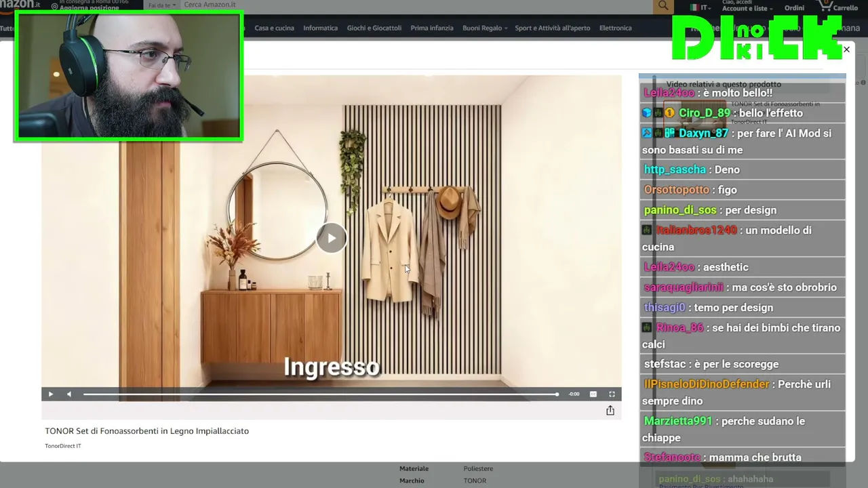The image size is (868, 488).
Task: Open the IT language selector
Action: pos(701,7)
